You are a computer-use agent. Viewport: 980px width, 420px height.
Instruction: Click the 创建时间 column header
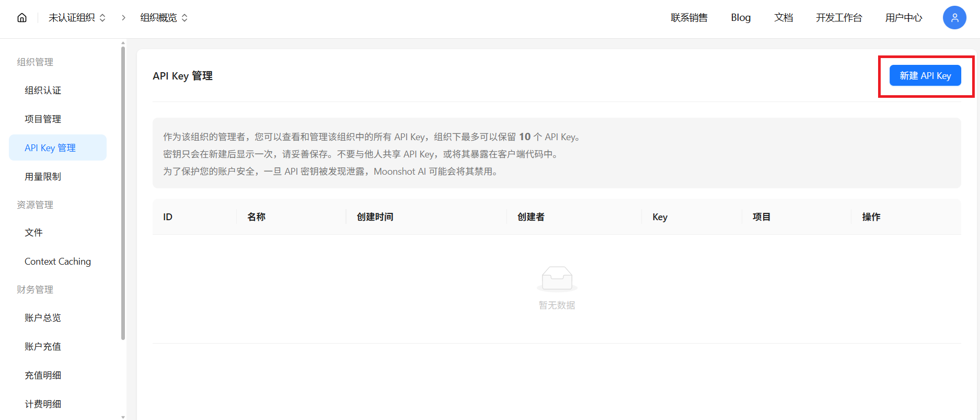point(375,217)
